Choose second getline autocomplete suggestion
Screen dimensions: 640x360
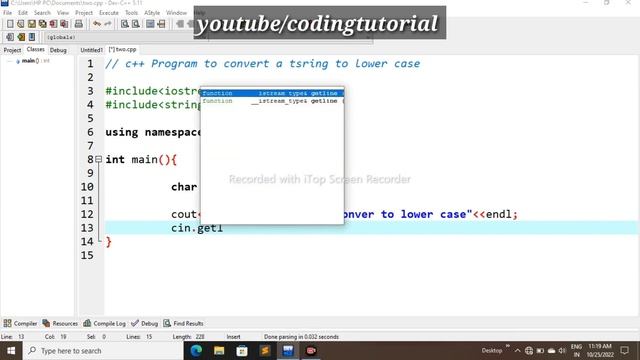272,101
